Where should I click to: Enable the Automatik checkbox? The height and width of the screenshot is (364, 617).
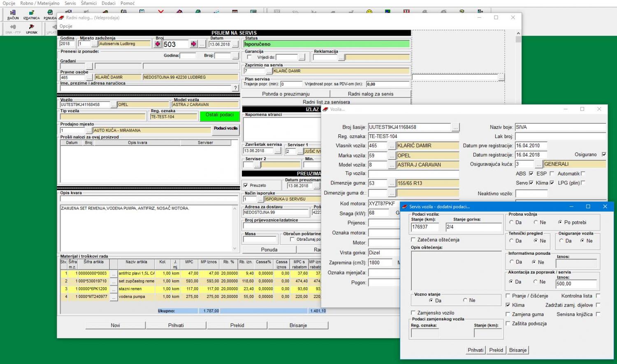[x=583, y=174]
